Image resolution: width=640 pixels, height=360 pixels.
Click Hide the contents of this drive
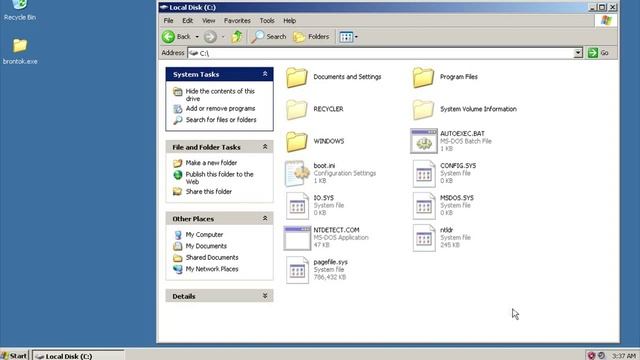[x=220, y=95]
